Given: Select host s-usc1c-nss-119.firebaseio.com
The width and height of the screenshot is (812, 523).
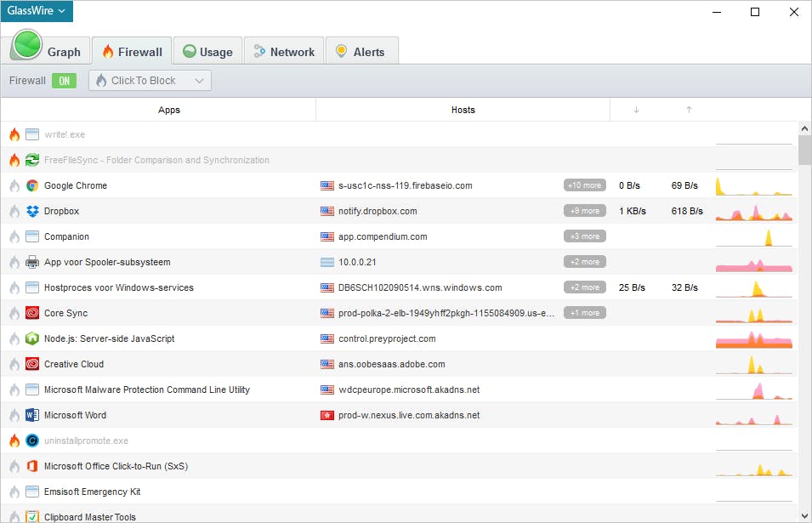Looking at the screenshot, I should click(405, 185).
